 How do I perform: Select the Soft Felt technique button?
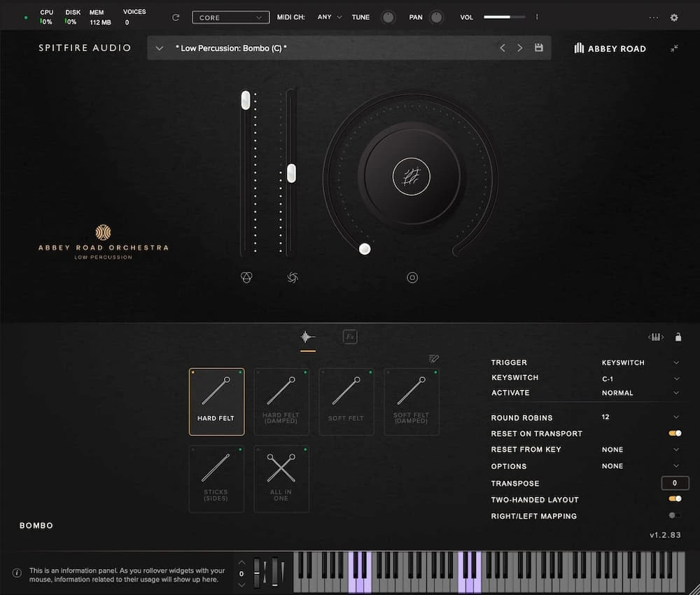pos(346,401)
